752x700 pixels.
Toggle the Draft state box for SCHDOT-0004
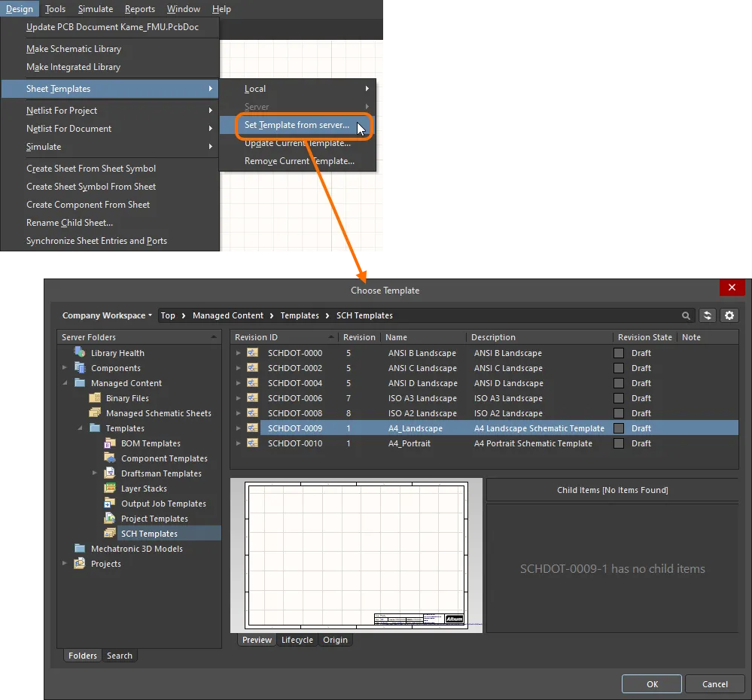(x=619, y=383)
